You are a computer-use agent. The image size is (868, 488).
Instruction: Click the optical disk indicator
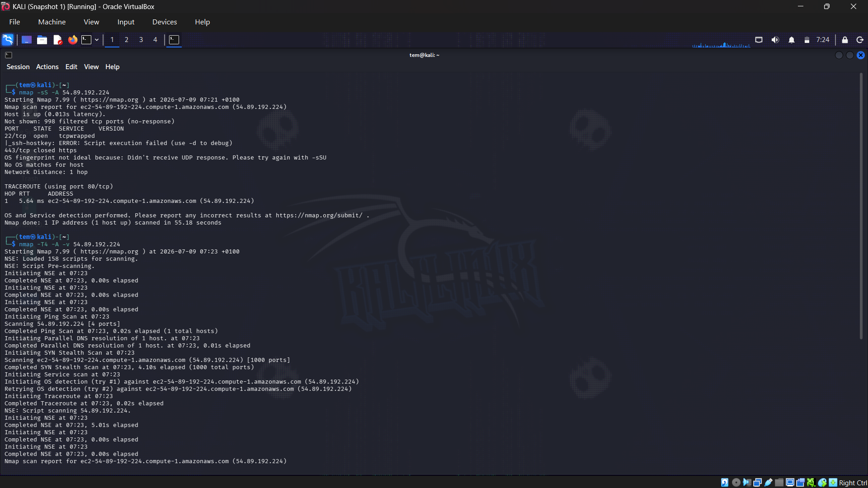[736, 483]
